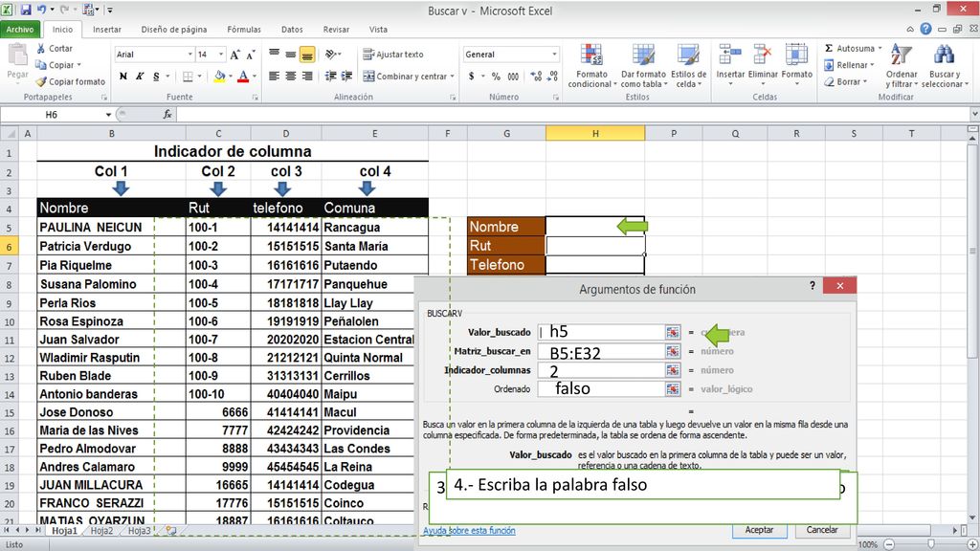Toggle Cursiva italic formatting
This screenshot has width=980, height=551.
(140, 77)
